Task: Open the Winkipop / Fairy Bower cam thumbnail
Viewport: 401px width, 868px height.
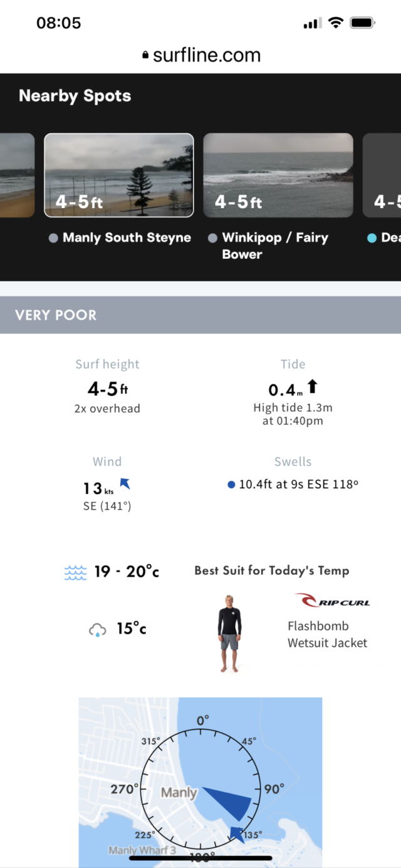Action: [278, 175]
